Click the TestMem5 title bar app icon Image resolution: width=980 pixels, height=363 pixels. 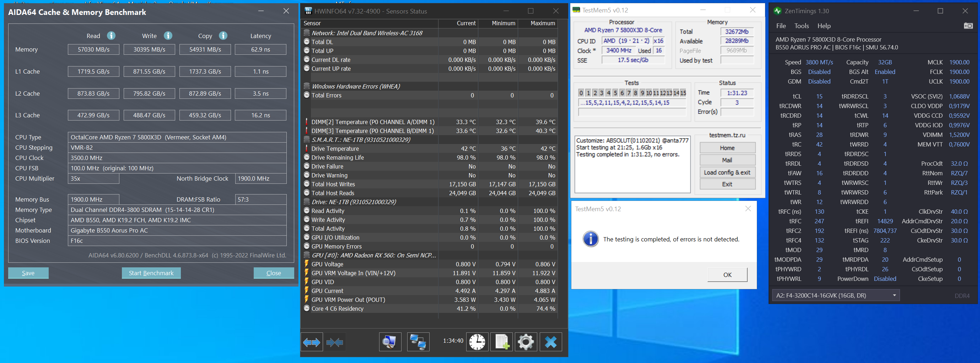point(576,10)
